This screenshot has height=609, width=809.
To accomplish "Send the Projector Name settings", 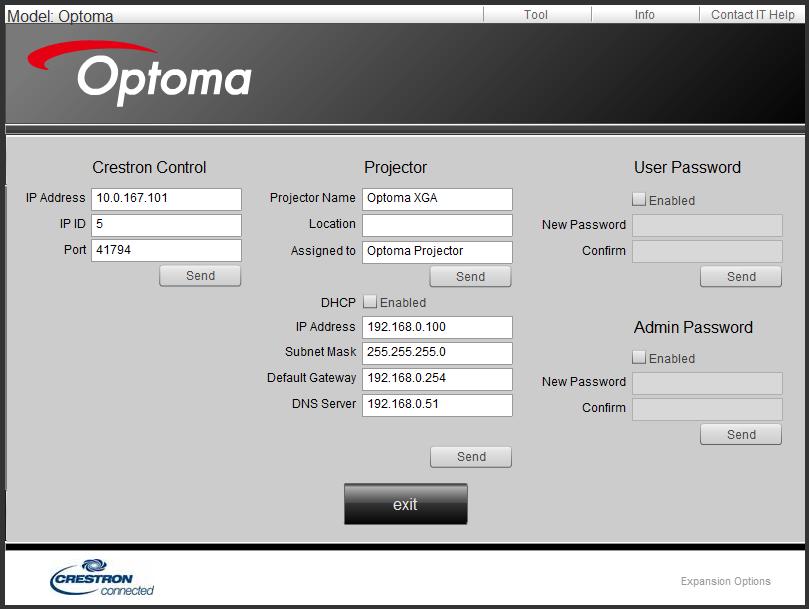I will pyautogui.click(x=471, y=277).
